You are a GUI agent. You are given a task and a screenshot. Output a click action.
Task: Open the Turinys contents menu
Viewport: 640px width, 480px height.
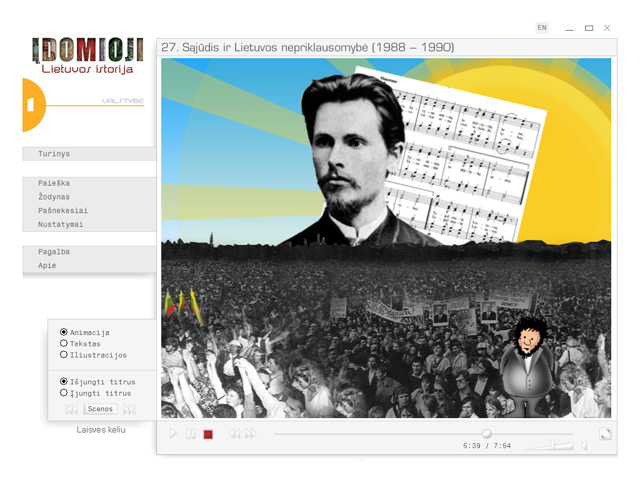point(89,154)
